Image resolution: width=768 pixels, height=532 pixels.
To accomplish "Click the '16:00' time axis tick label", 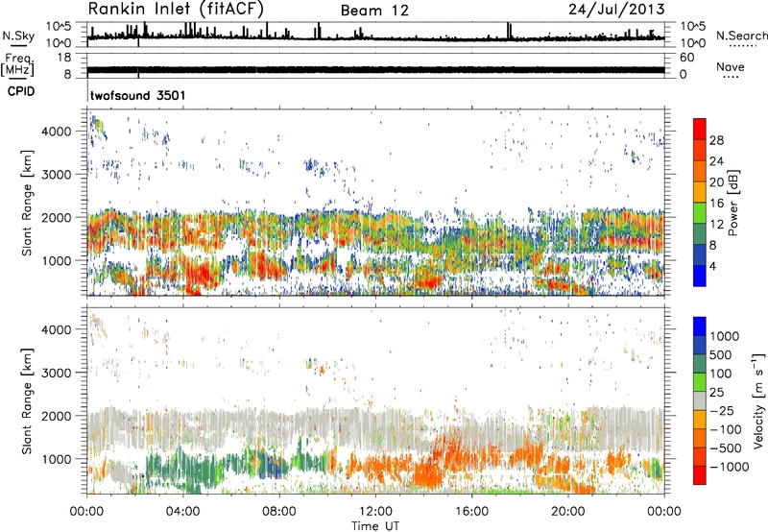I will pos(471,511).
